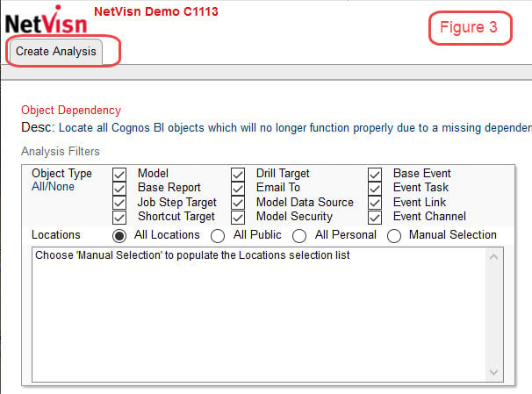This screenshot has height=394, width=532.
Task: Click the 'Object Type' label
Action: [61, 173]
